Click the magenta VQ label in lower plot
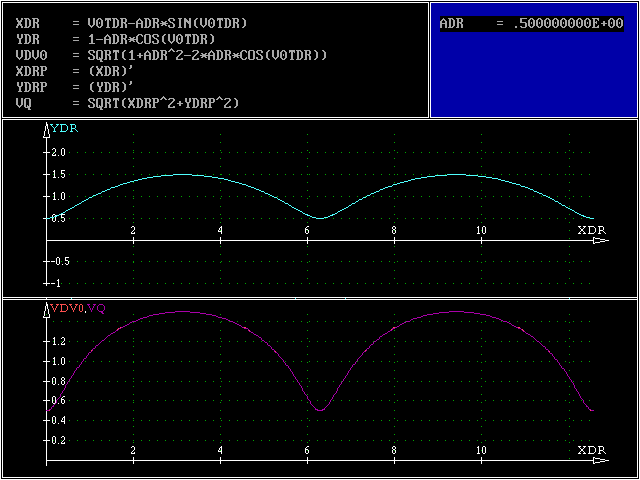The image size is (640, 480). coord(97,308)
